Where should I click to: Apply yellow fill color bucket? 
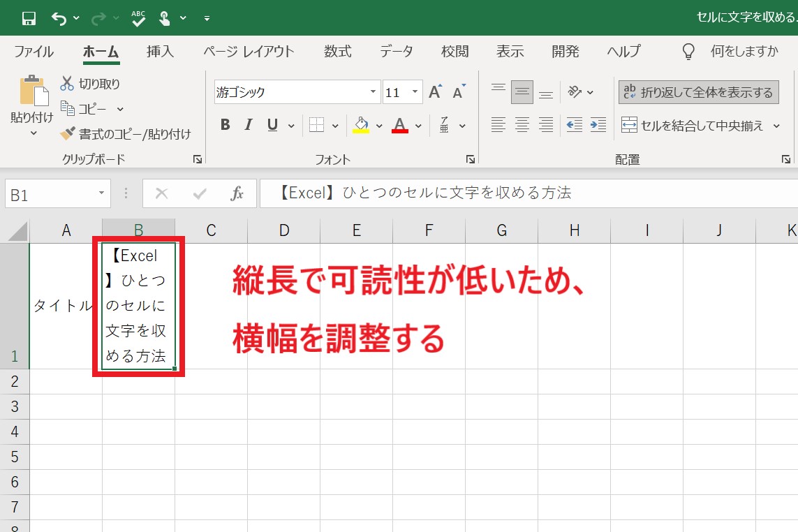(x=361, y=125)
